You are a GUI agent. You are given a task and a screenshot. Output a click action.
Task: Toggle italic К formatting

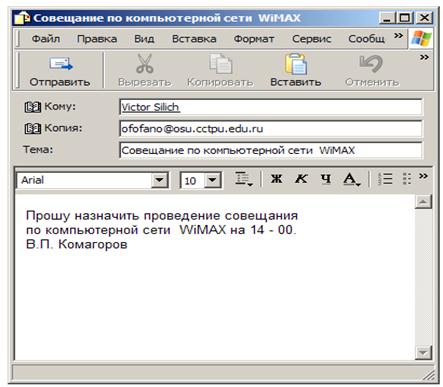[301, 179]
